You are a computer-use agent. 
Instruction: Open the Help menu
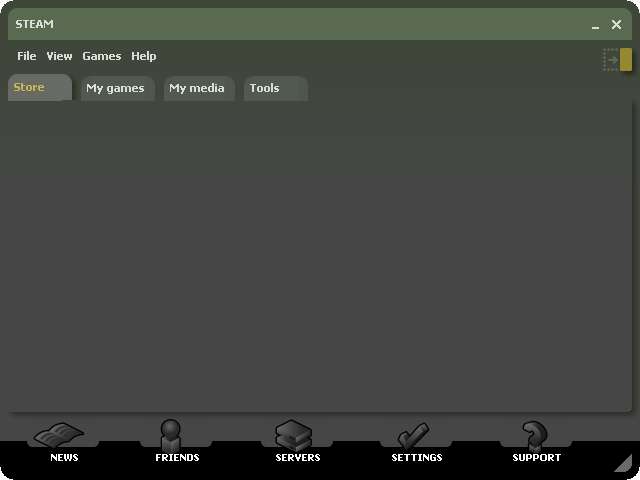[144, 56]
